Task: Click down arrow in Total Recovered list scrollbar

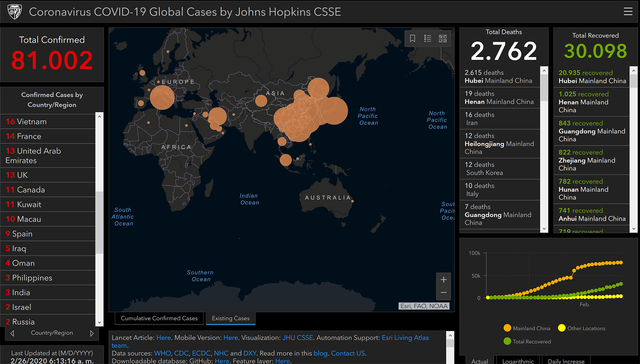Action: pos(634,229)
